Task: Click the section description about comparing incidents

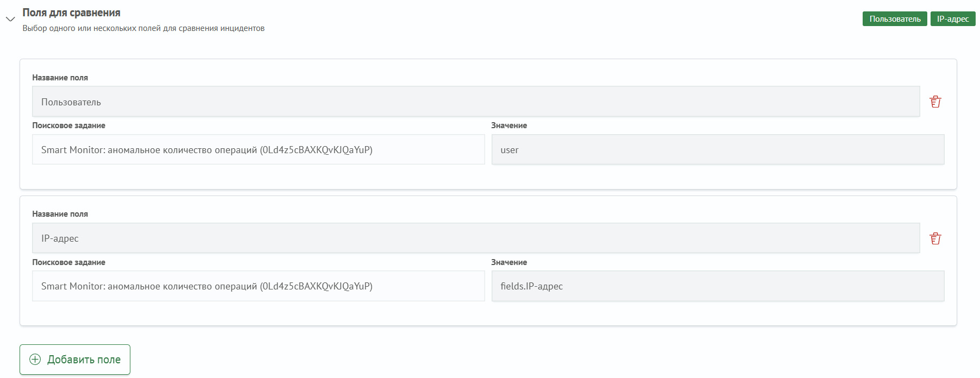Action: [x=143, y=28]
